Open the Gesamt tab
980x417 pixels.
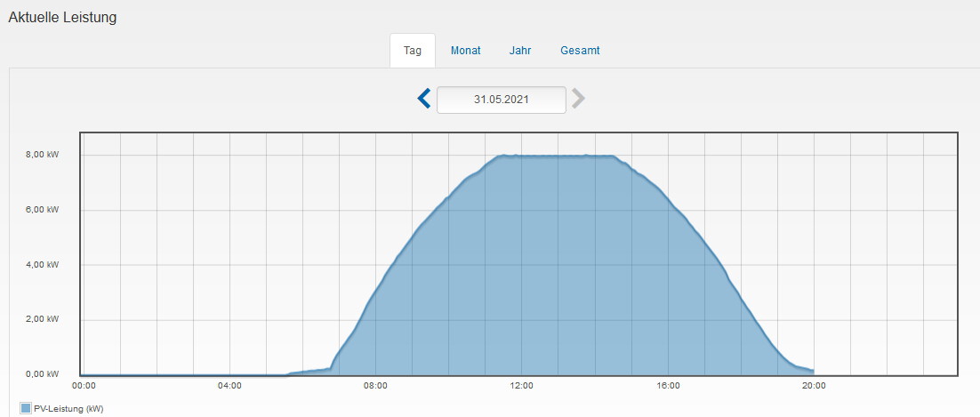pos(580,51)
